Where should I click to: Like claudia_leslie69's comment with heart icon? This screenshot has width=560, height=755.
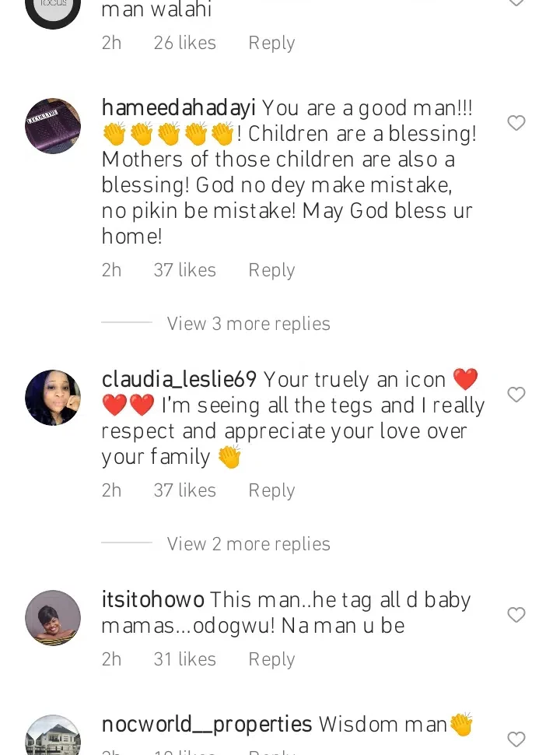[516, 395]
